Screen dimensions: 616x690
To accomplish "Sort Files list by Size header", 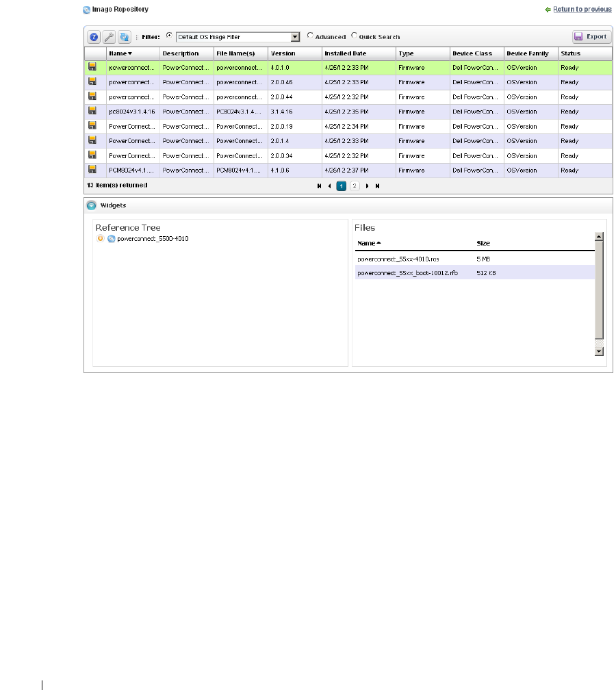I will point(483,243).
